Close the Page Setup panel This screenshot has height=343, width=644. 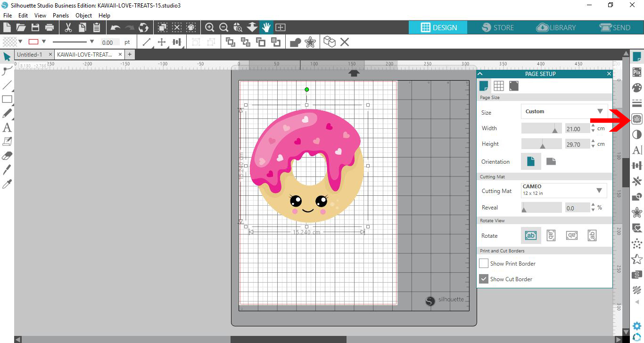click(x=609, y=74)
